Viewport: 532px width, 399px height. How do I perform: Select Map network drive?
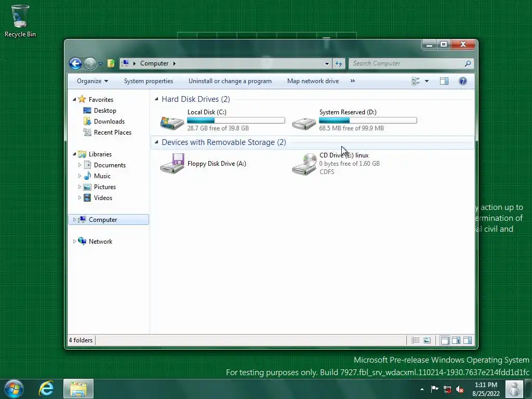tap(313, 81)
